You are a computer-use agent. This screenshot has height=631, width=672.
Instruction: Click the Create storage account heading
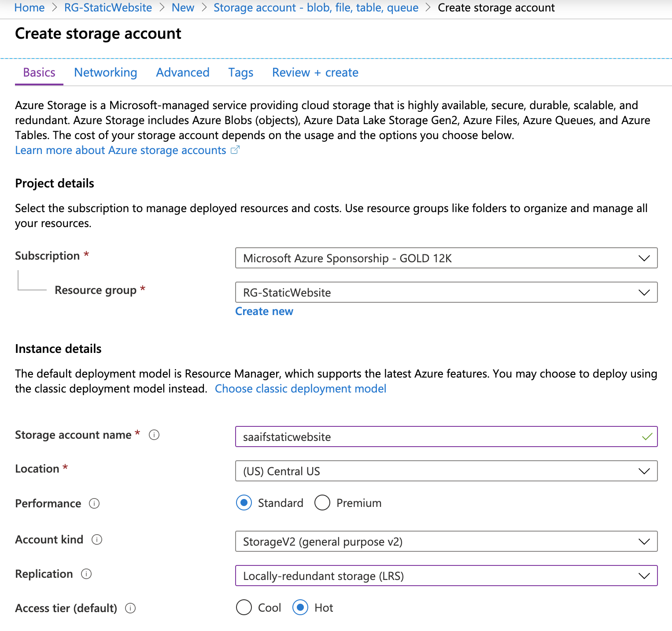(98, 33)
